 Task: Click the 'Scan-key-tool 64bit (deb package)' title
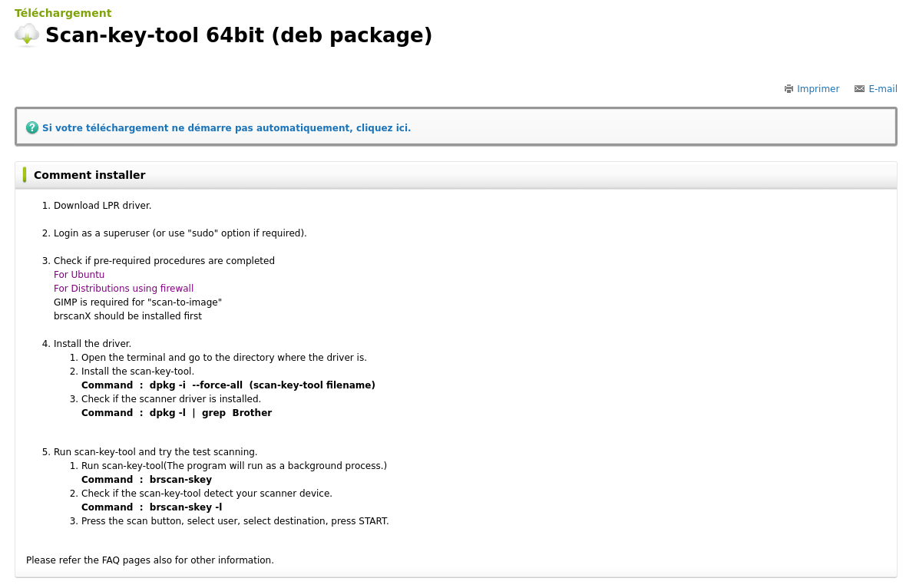[x=239, y=35]
